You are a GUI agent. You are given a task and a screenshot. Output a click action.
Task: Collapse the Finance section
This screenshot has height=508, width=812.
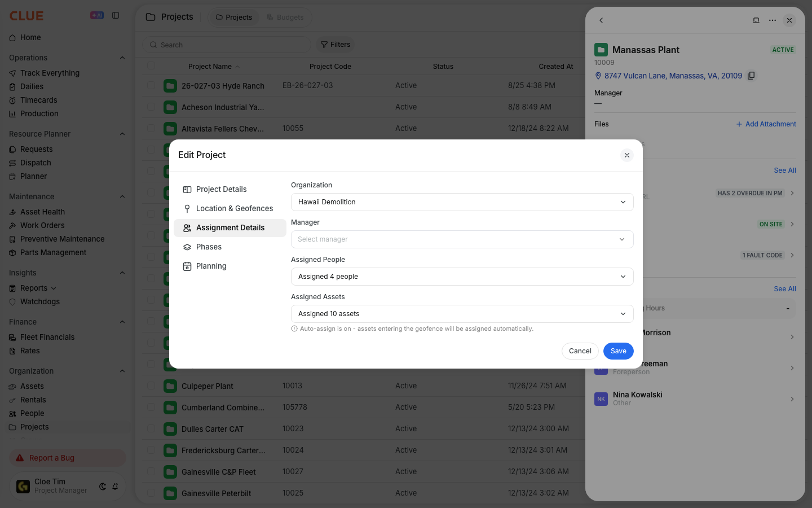click(122, 322)
